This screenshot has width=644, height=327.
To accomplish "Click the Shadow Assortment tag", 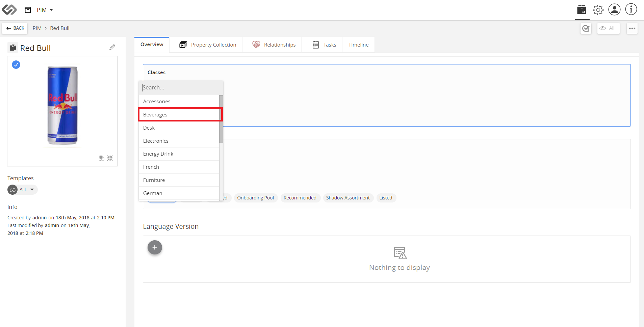I will pyautogui.click(x=348, y=198).
